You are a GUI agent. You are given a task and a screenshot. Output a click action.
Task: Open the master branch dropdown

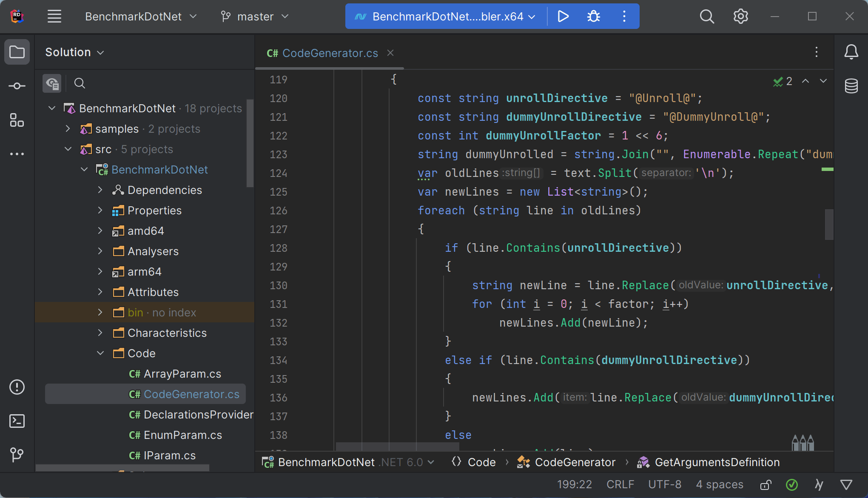[x=255, y=17]
